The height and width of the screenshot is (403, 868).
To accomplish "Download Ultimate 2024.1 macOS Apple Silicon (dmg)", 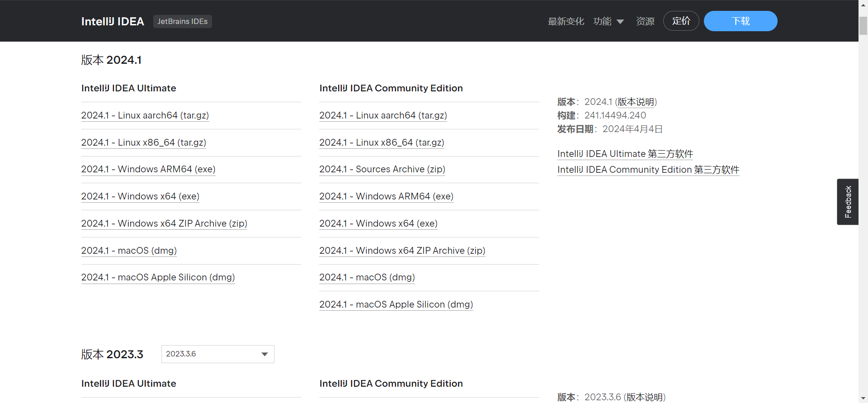I will [158, 277].
